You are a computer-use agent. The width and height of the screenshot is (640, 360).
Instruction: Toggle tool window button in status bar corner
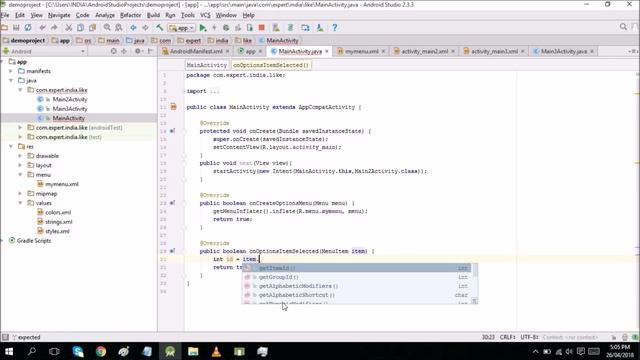pyautogui.click(x=5, y=337)
